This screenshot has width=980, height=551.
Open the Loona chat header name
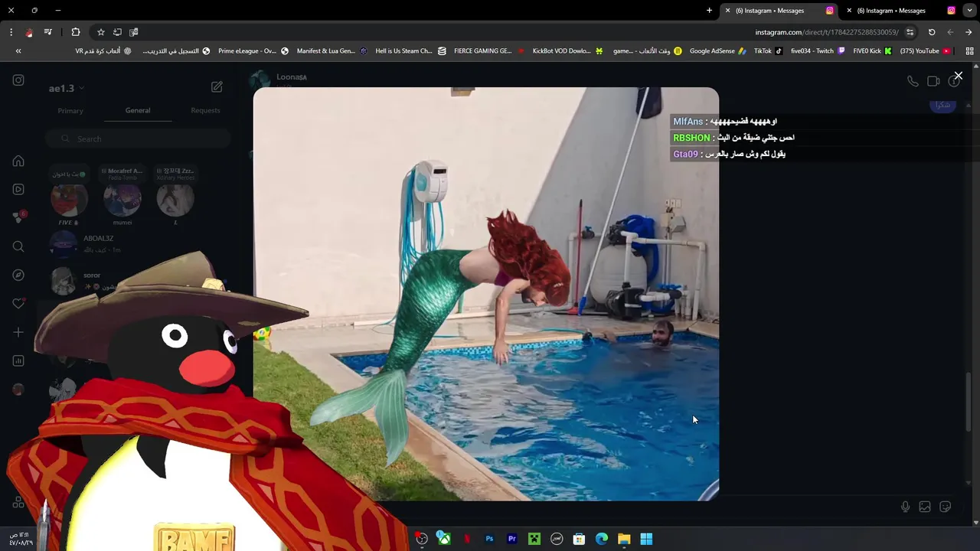tap(291, 77)
